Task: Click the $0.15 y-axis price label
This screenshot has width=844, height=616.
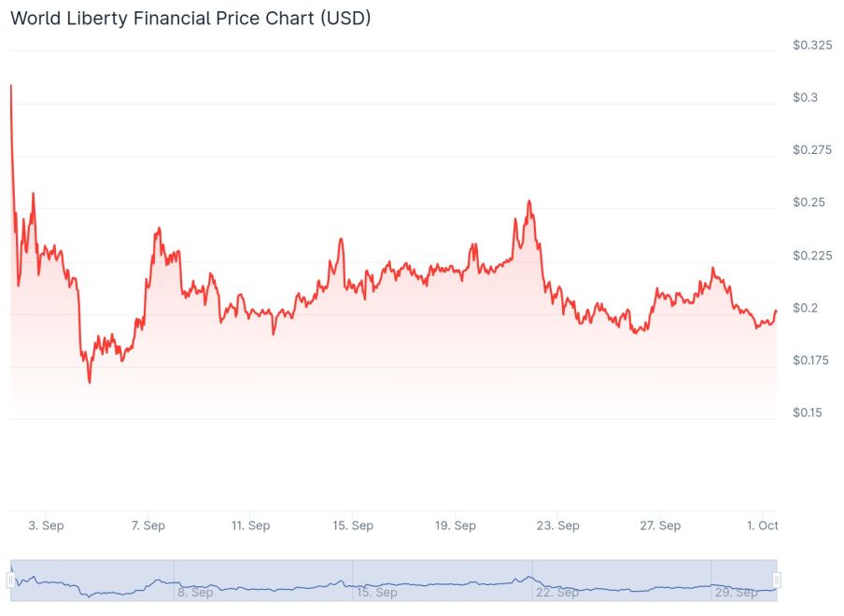Action: [x=809, y=413]
